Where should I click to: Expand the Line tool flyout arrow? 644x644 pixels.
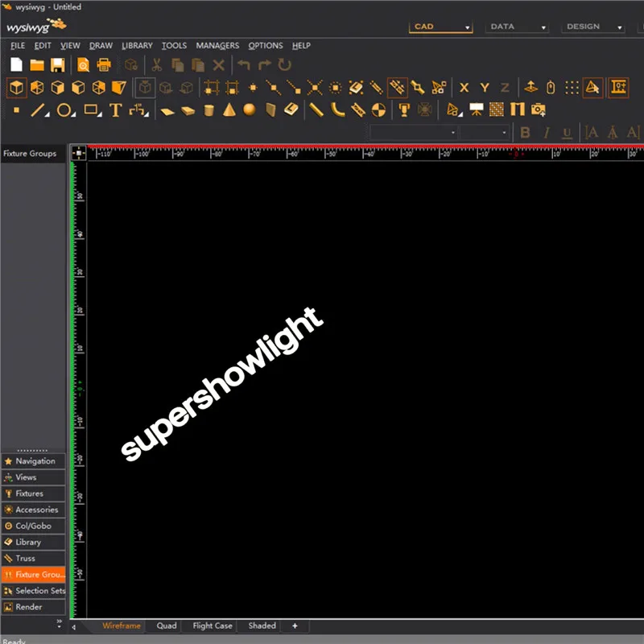click(x=47, y=115)
